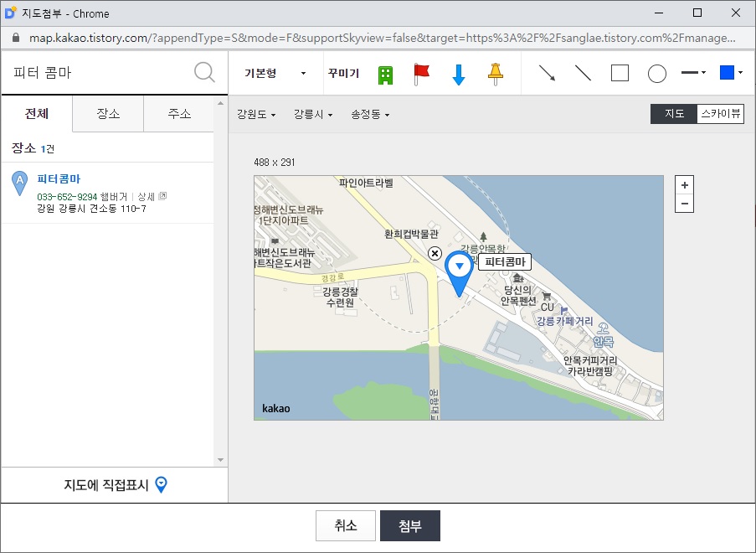This screenshot has height=553, width=756.
Task: Click the site lock security icon
Action: [x=15, y=38]
